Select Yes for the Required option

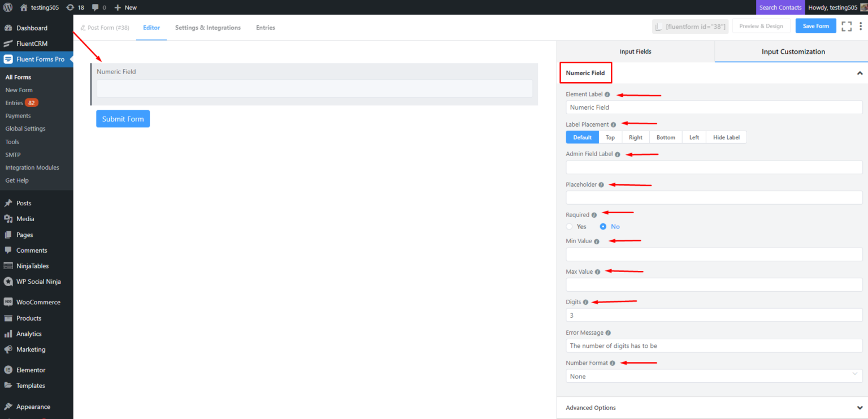(x=569, y=226)
